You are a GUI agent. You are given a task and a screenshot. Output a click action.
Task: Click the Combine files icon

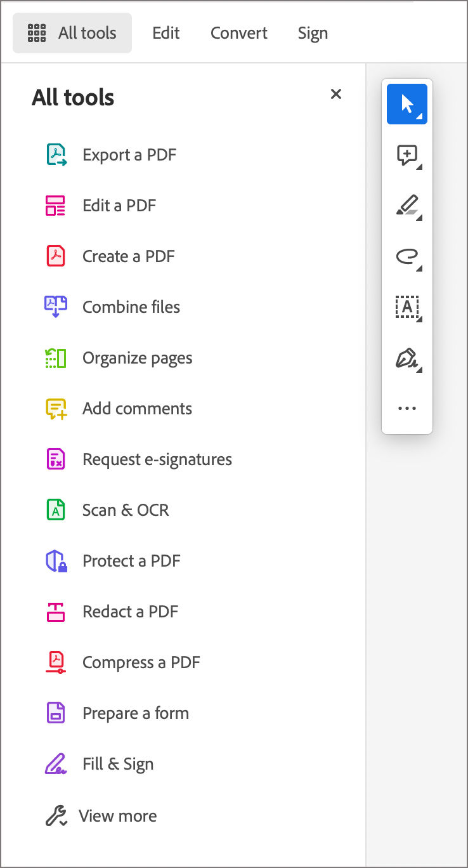pos(56,306)
